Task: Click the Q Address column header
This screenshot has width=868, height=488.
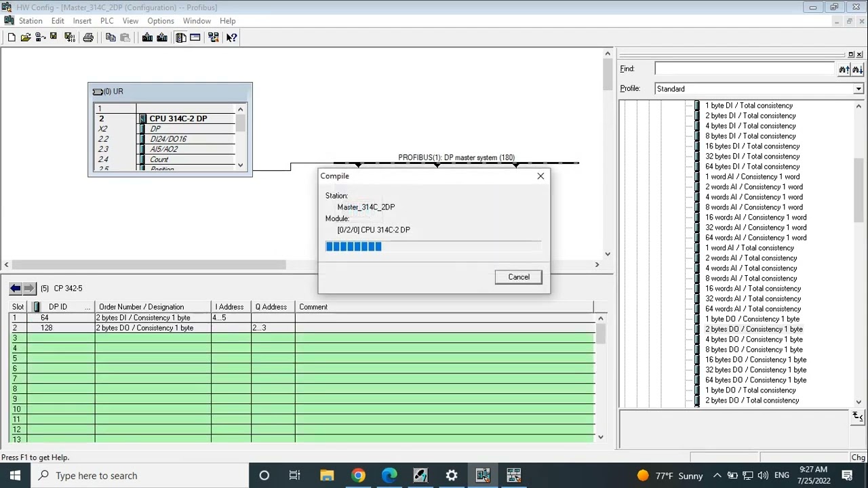Action: (x=272, y=307)
